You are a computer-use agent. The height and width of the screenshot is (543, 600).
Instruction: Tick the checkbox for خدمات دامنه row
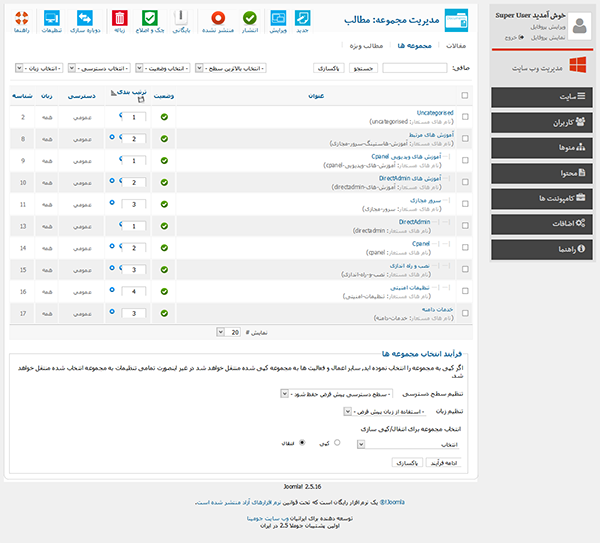(x=465, y=313)
